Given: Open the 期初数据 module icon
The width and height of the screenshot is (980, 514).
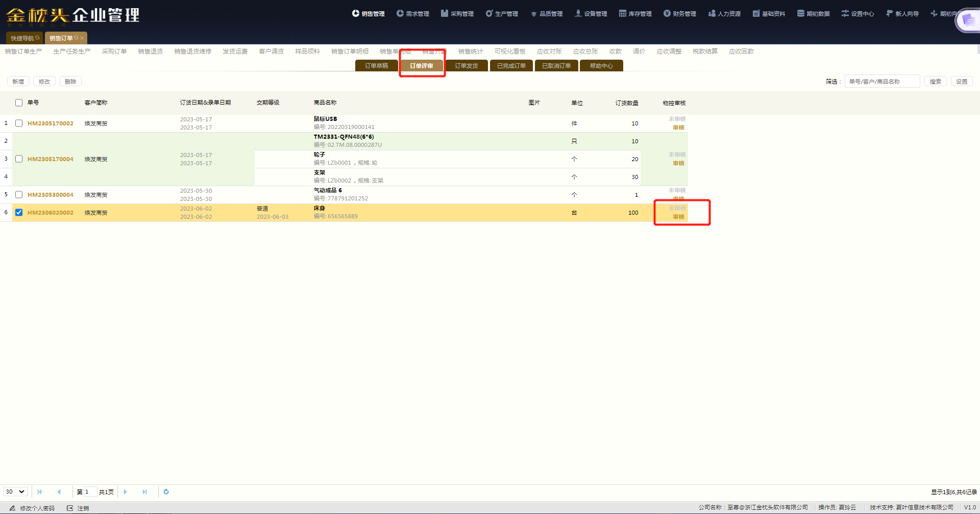Looking at the screenshot, I should click(801, 13).
